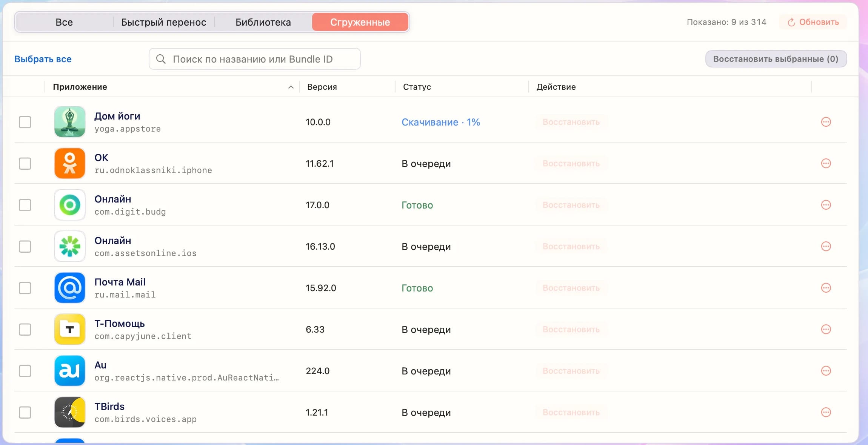Open the more options menu for TBirds
Viewport: 868px width, 445px height.
(826, 412)
